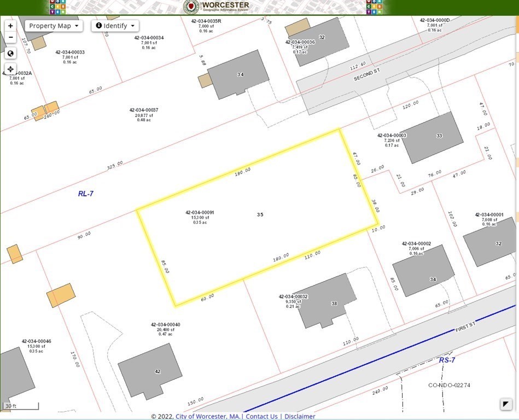The width and height of the screenshot is (519, 420).
Task: Click the Second St road label
Action: (x=367, y=74)
